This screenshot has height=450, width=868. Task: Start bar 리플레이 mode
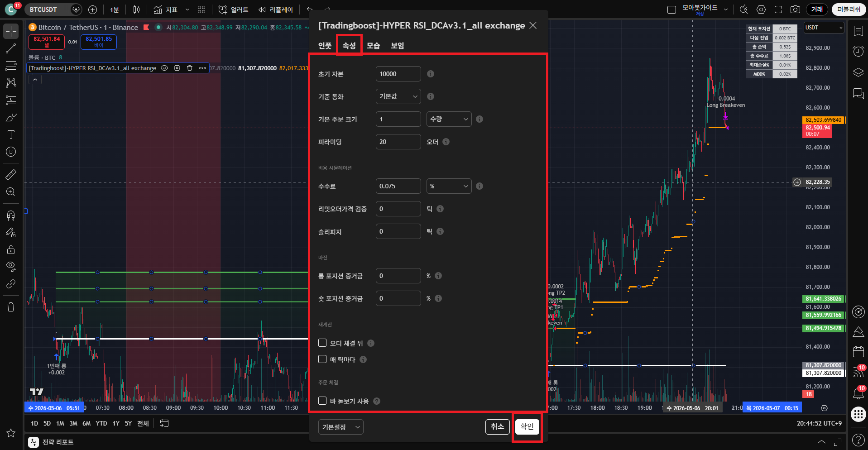point(276,10)
